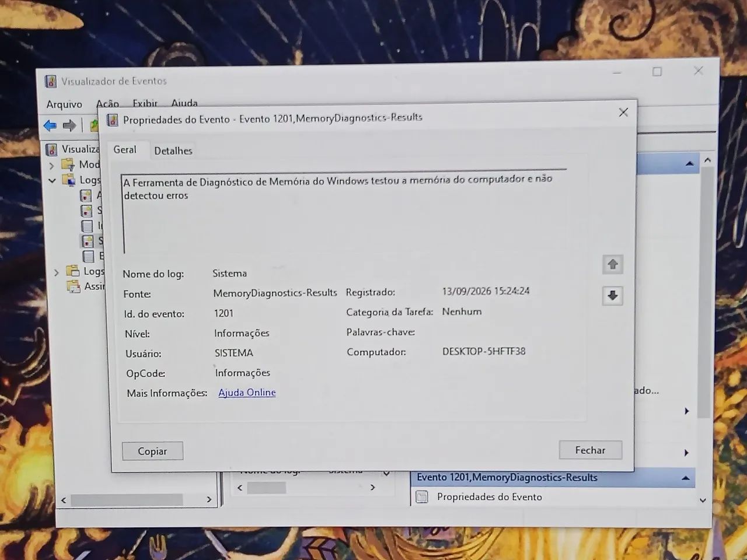
Task: Open the Arquivo menu
Action: click(x=64, y=104)
